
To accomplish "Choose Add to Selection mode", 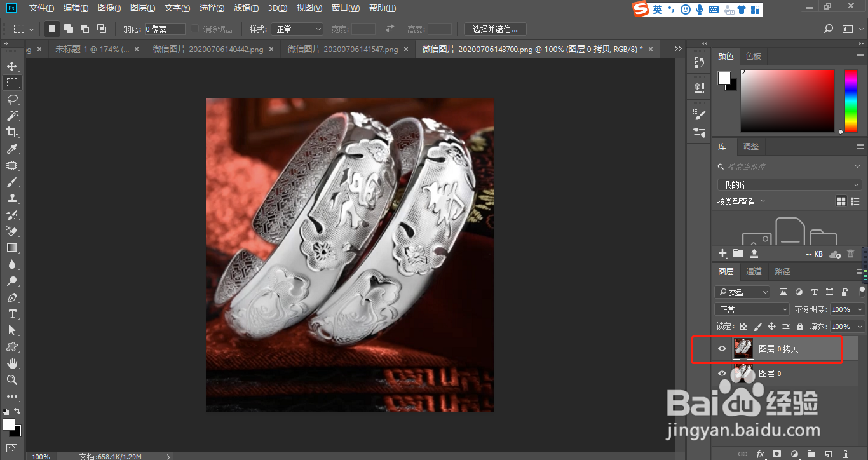I will pos(69,29).
